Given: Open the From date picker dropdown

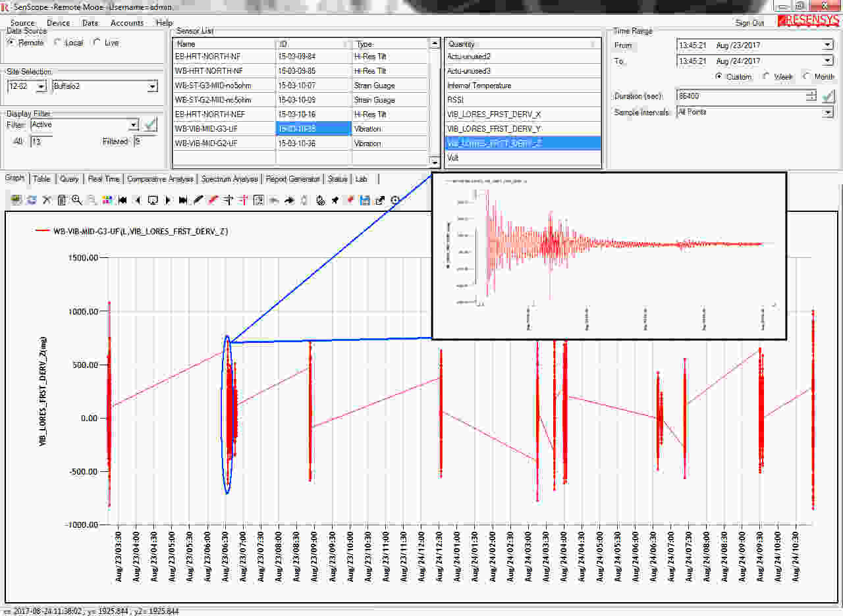Looking at the screenshot, I should tap(827, 45).
